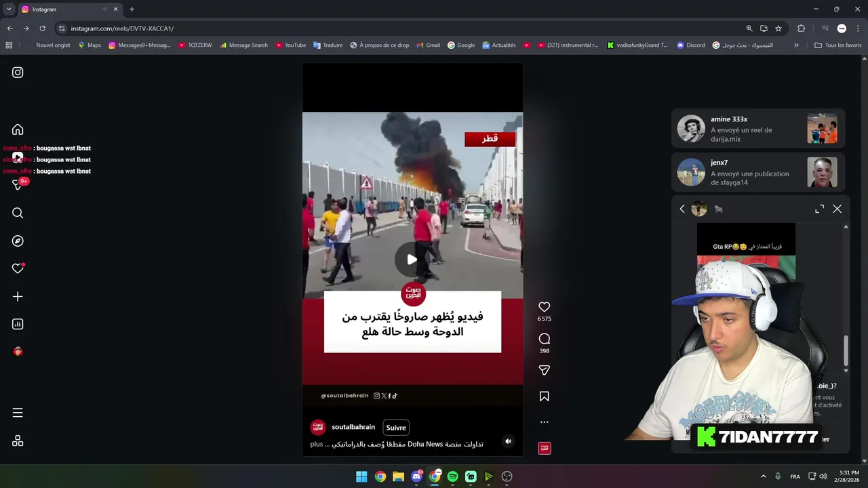Like the reel with the heart icon
Image resolution: width=868 pixels, height=488 pixels.
(544, 307)
